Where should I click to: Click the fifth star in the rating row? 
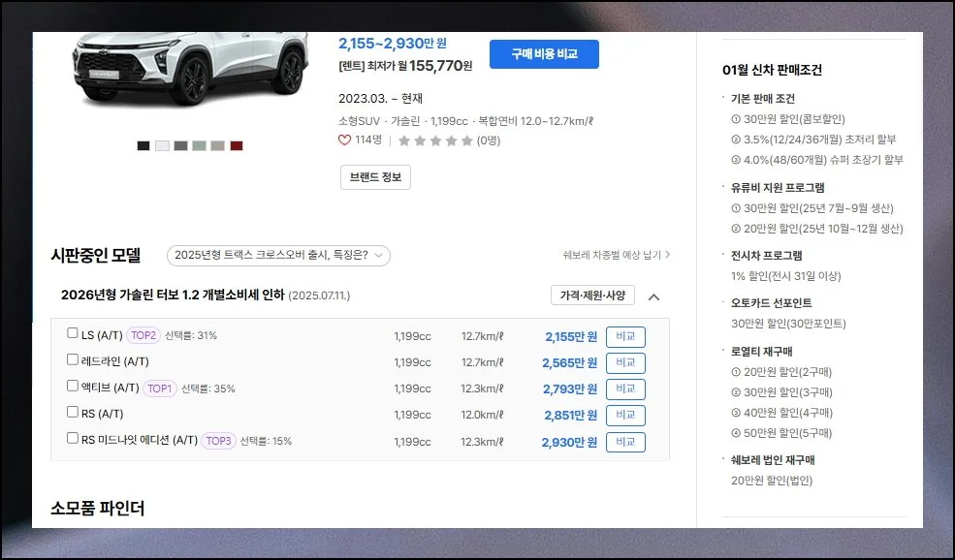pos(466,140)
